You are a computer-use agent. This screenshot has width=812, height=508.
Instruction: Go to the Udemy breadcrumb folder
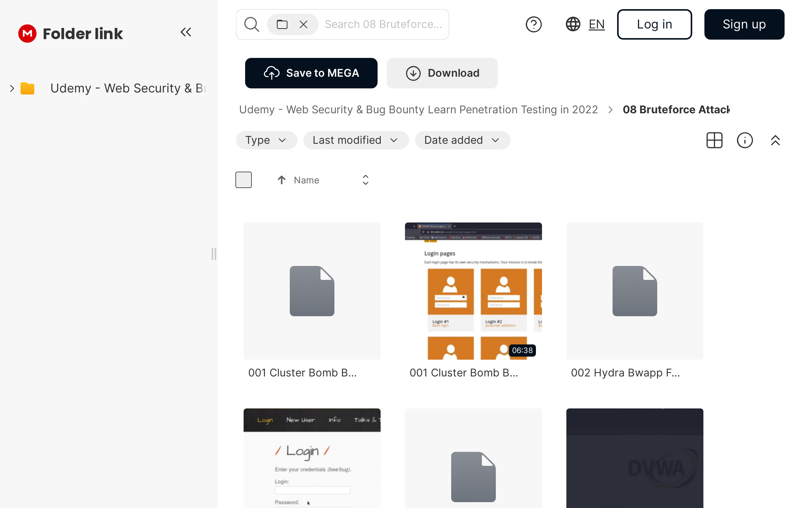pyautogui.click(x=418, y=109)
